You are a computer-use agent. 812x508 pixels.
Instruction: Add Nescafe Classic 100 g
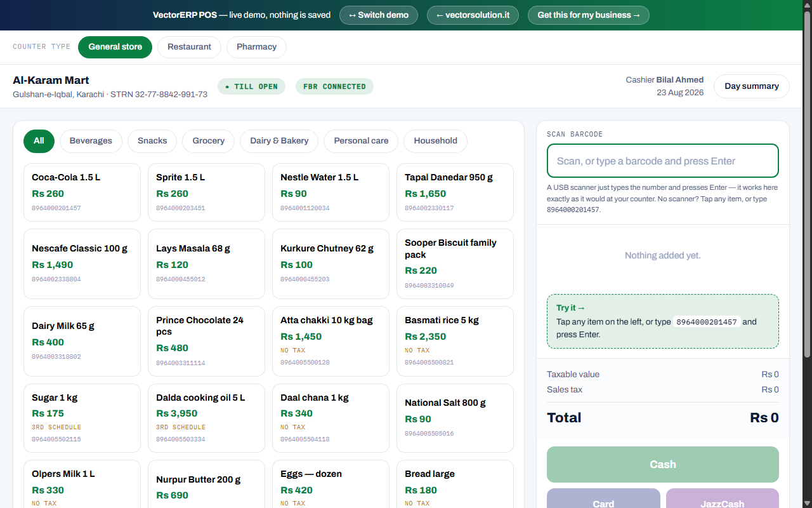coord(82,264)
